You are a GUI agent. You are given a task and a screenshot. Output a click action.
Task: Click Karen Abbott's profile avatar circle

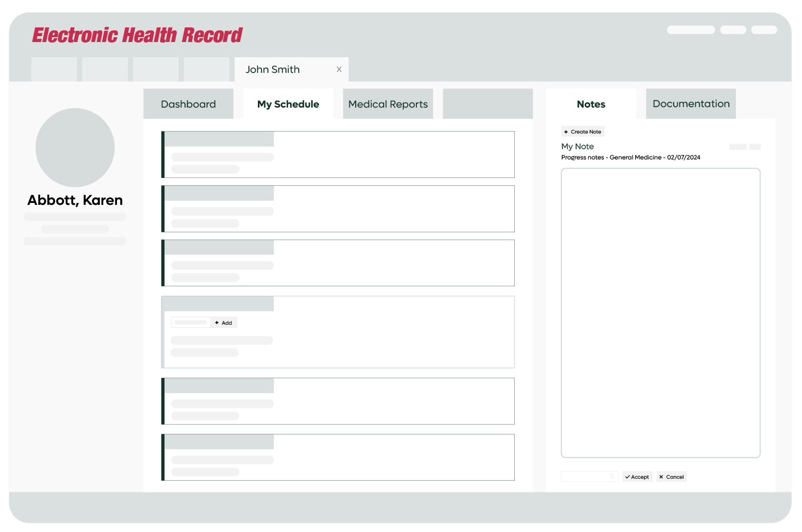[x=75, y=148]
